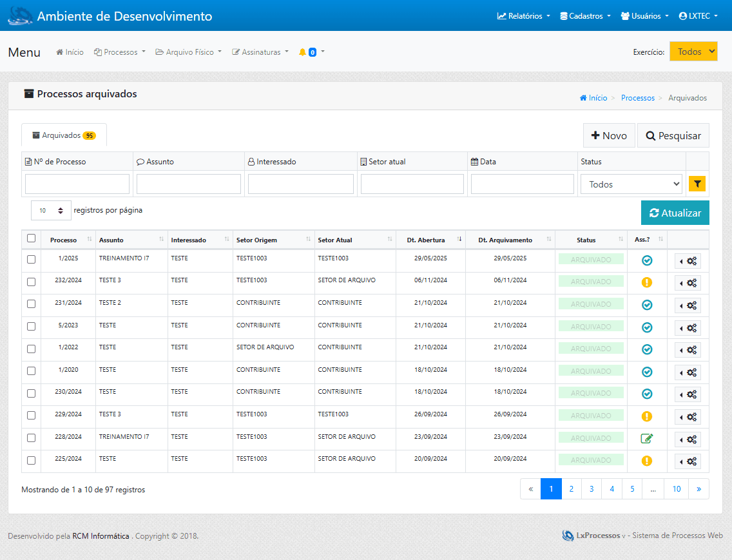Click the Atualizar button
Image resolution: width=732 pixels, height=560 pixels.
675,213
